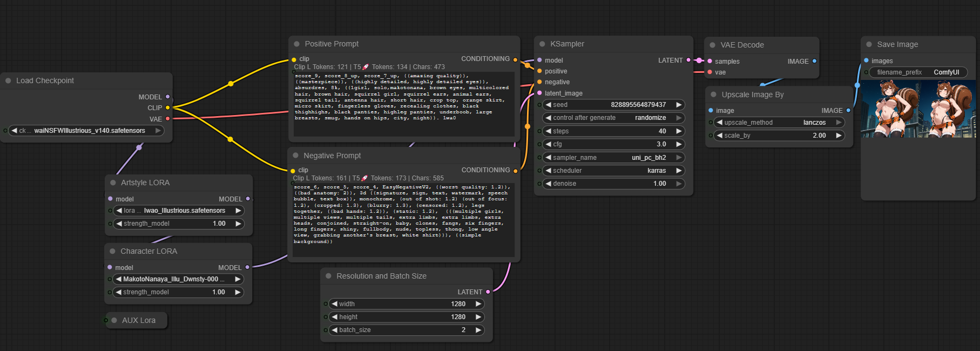
Task: Open the MakotoNanaya character lora selector
Action: coord(178,279)
